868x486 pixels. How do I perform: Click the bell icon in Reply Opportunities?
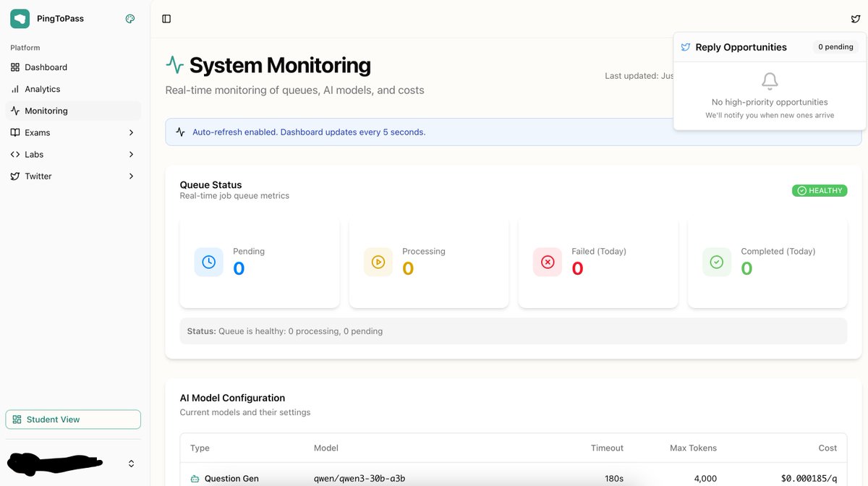770,81
